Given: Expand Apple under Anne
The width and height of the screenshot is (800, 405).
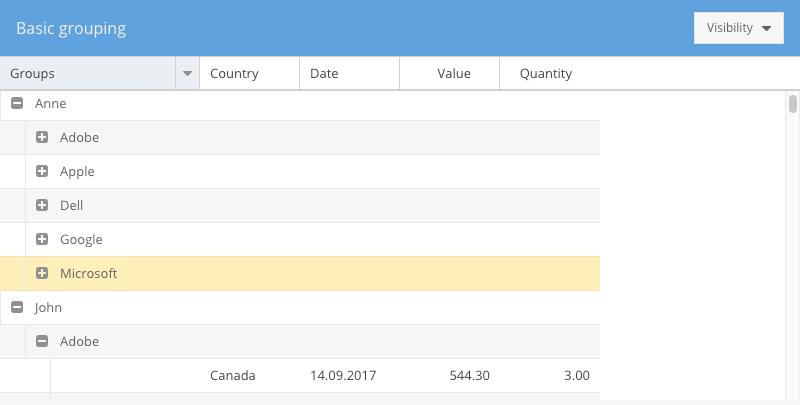Looking at the screenshot, I should (42, 171).
